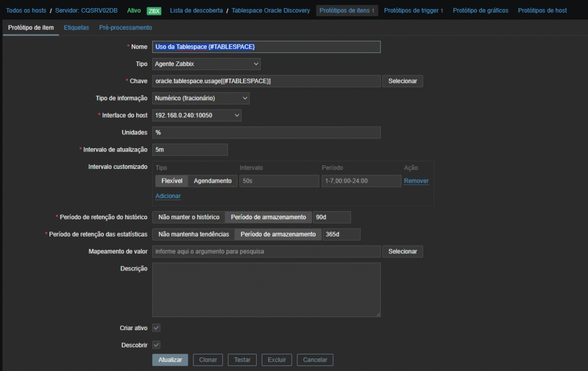
Task: Choose trends Período de armazenamento option
Action: tap(278, 234)
